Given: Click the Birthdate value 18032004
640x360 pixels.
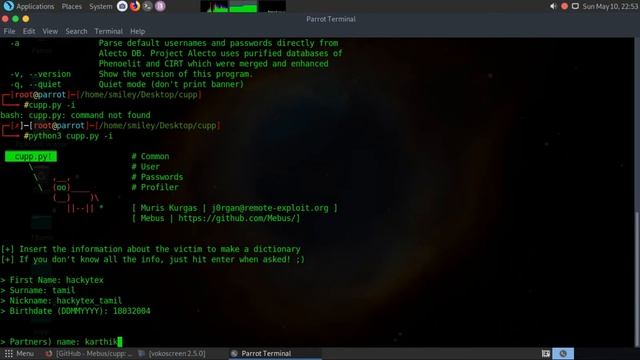Looking at the screenshot, I should 131,311.
